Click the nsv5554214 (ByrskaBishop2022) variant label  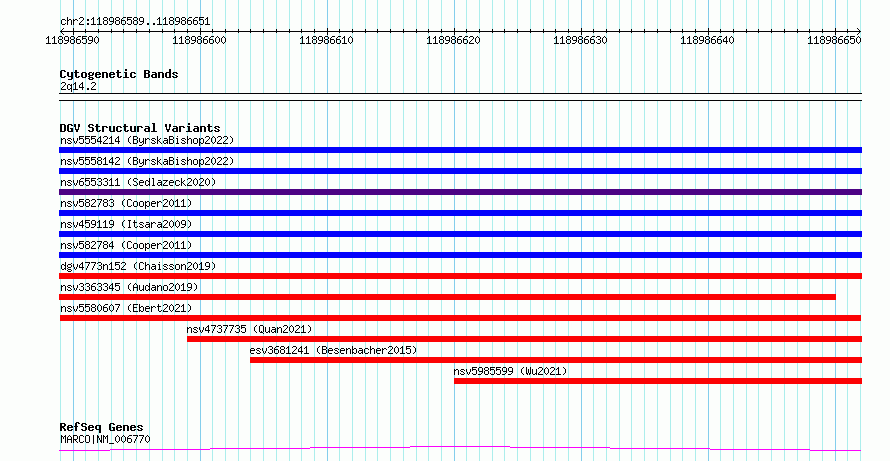pyautogui.click(x=147, y=140)
